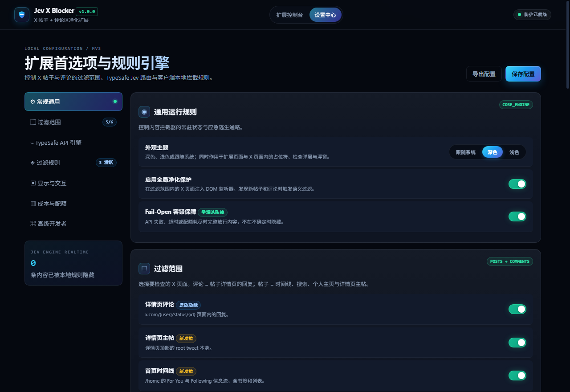Click the 防护已就绪 status badge
This screenshot has height=392, width=570.
(533, 15)
